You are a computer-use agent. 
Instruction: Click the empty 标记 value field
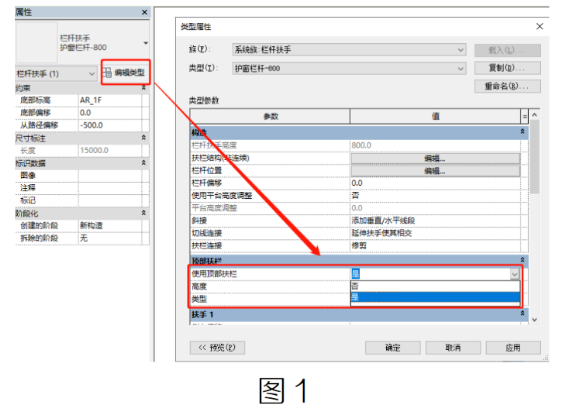[110, 200]
